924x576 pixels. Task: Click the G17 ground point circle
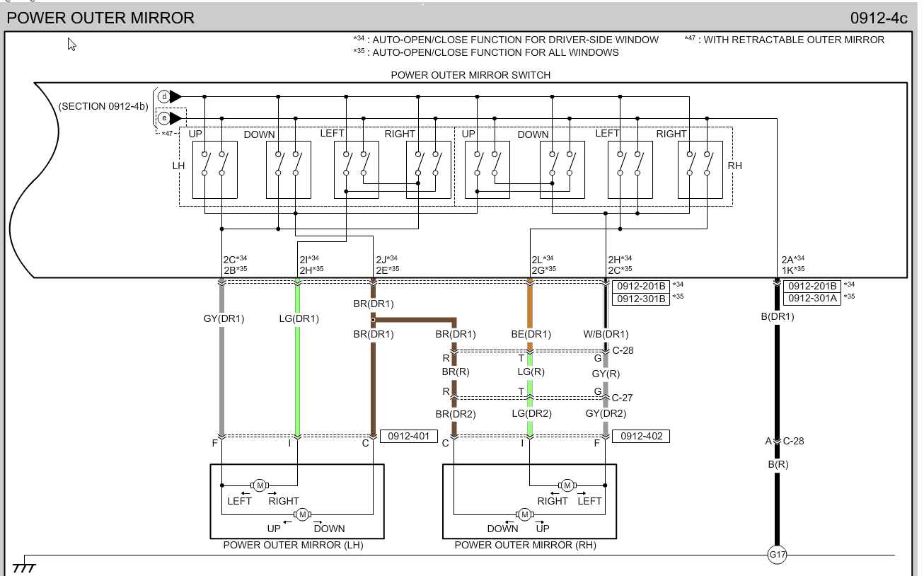pyautogui.click(x=777, y=555)
